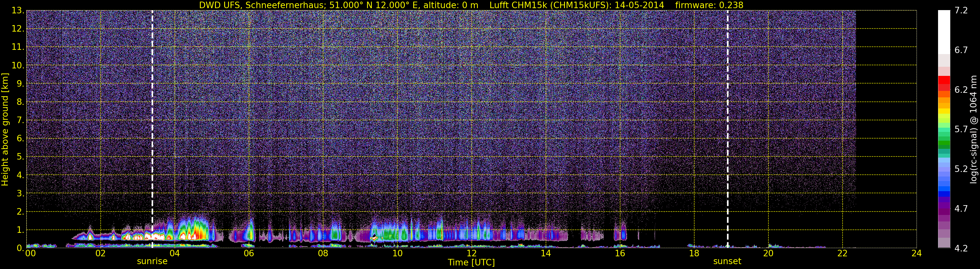Viewport: 980px width, 269px height.
Task: Click the time-axis tick label '08'
Action: click(x=323, y=253)
